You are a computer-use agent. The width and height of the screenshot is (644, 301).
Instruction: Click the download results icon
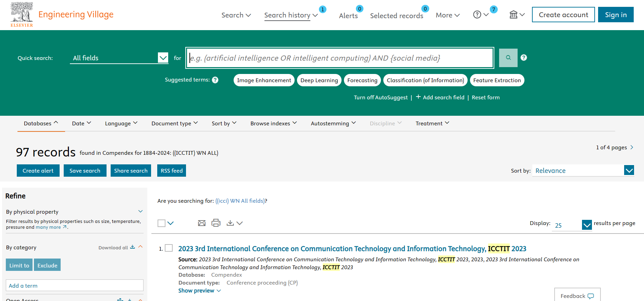pyautogui.click(x=230, y=223)
